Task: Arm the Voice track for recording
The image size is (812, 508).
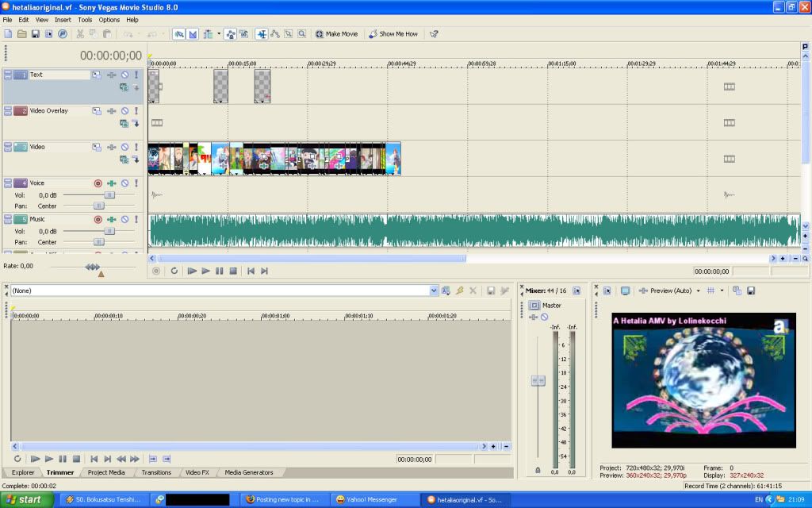Action: tap(98, 183)
